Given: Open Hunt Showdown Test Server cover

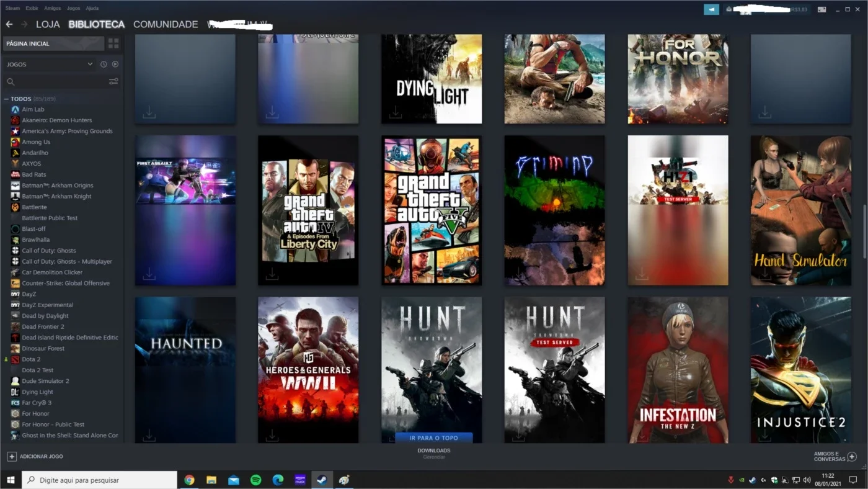Looking at the screenshot, I should tap(554, 370).
